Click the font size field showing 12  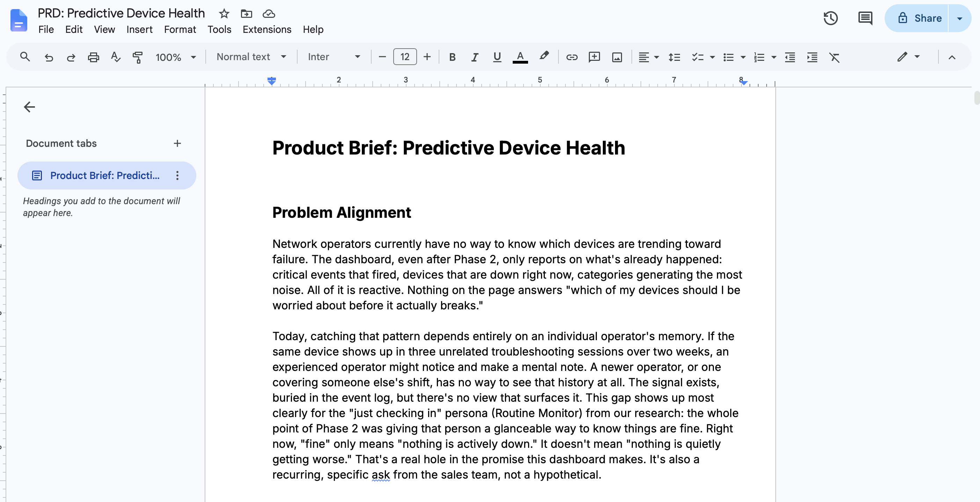405,57
